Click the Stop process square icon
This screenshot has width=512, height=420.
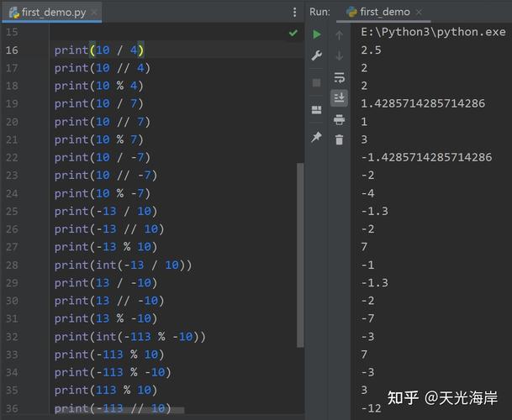pyautogui.click(x=316, y=82)
